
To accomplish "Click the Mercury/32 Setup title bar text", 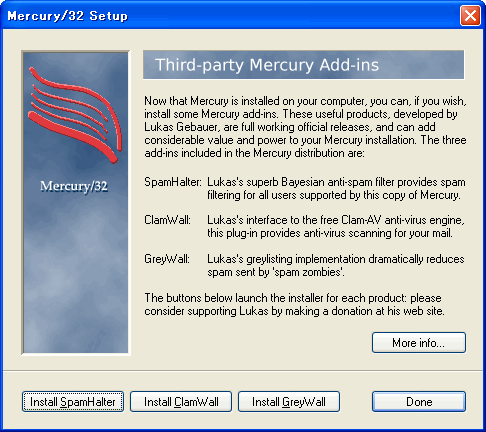I will [x=67, y=16].
